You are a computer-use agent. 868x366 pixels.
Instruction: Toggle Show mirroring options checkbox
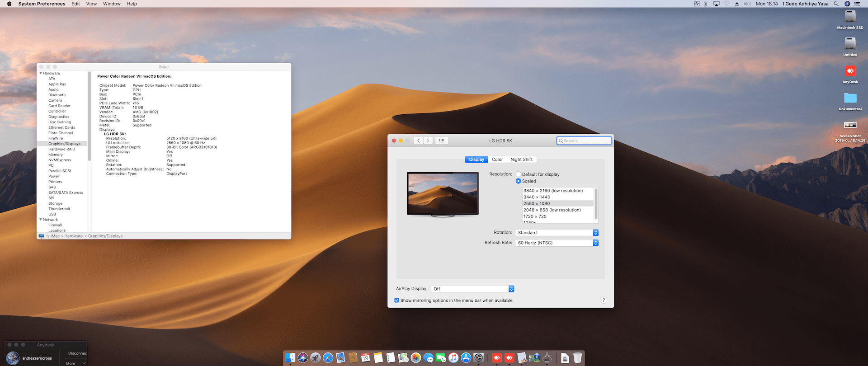pyautogui.click(x=397, y=300)
